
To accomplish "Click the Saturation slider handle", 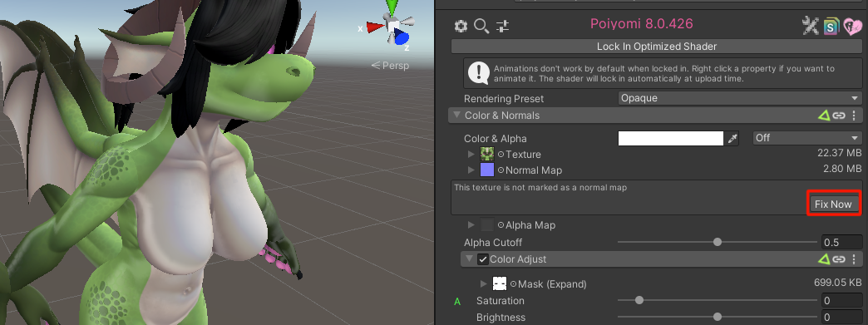I will point(639,300).
